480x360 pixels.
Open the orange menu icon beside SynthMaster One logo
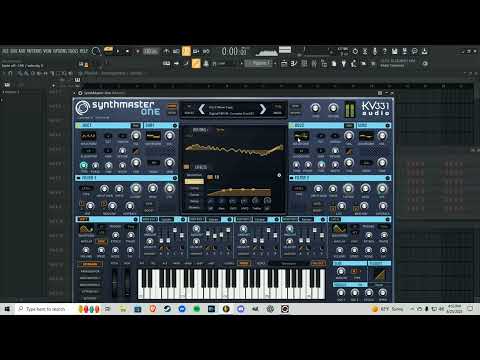[x=172, y=106]
